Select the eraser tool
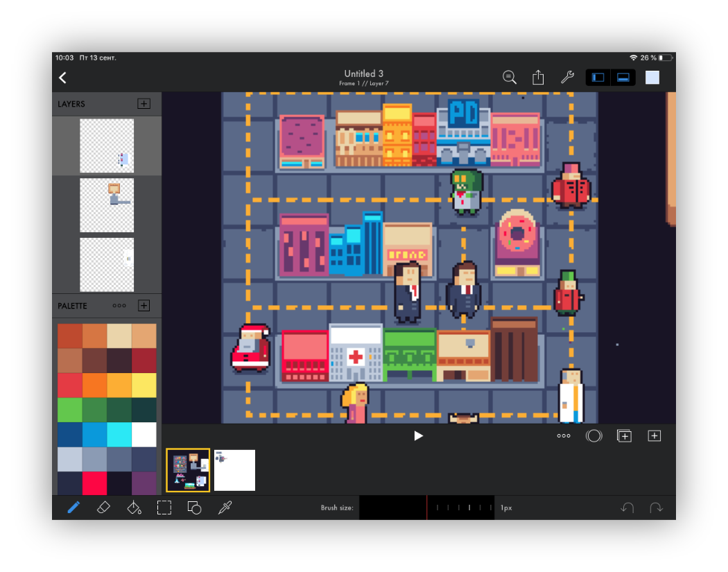The image size is (728, 572). [103, 508]
